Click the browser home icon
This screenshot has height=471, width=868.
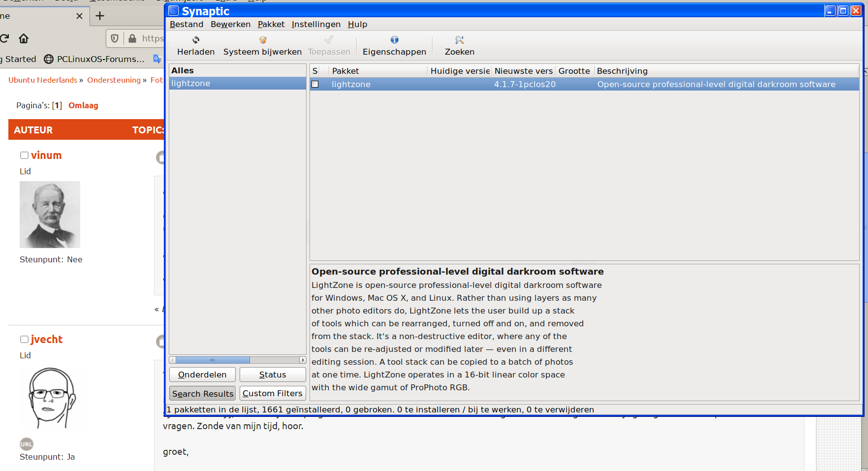point(24,38)
